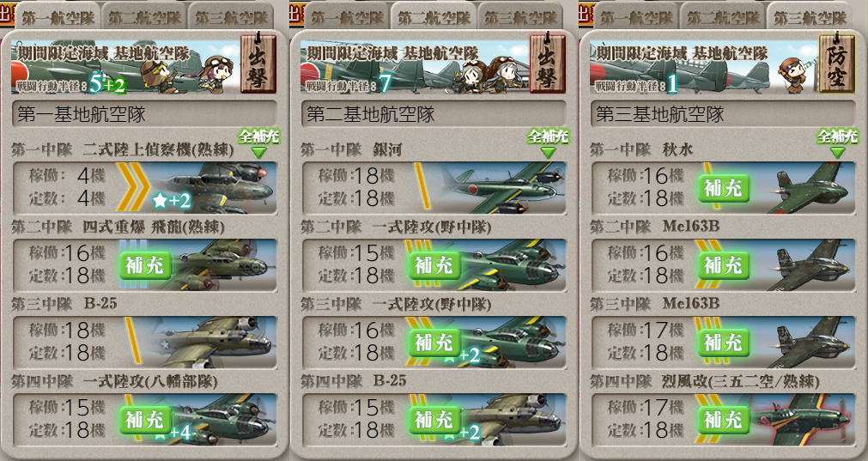868x461 pixels.
Task: Toggle the 出撃 wooden tag of second air corps
Action: pos(547,64)
